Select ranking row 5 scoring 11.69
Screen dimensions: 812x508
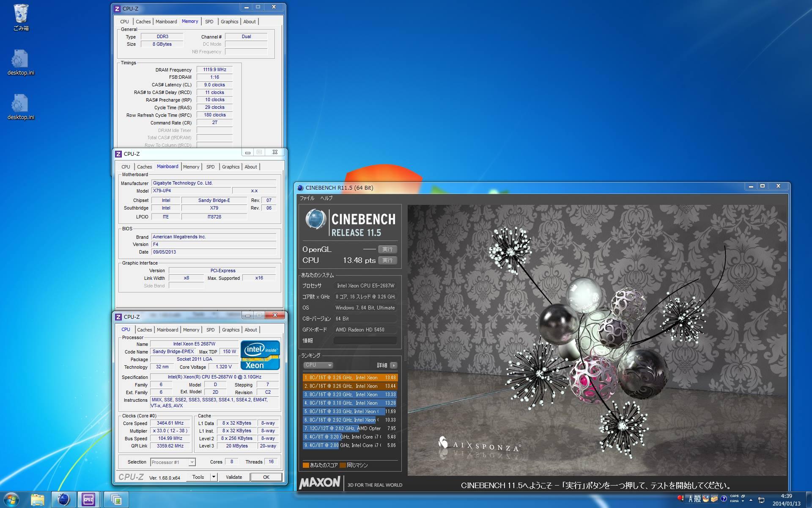pos(350,411)
